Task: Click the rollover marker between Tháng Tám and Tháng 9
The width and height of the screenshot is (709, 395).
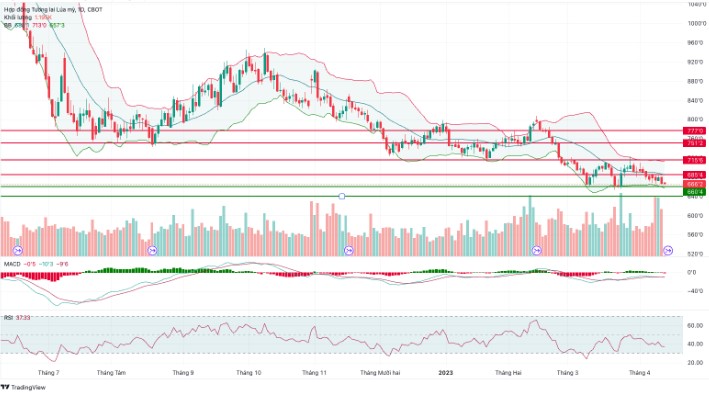Action: click(152, 250)
